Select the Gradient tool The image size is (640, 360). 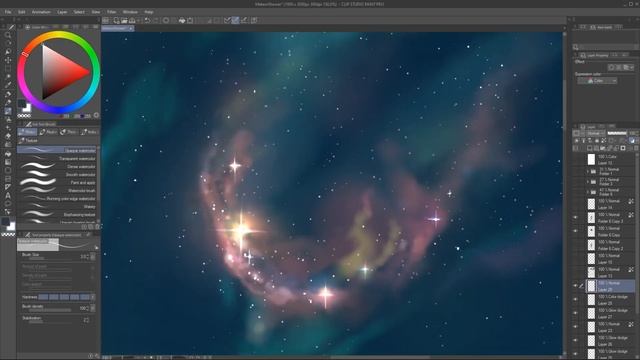[x=8, y=162]
